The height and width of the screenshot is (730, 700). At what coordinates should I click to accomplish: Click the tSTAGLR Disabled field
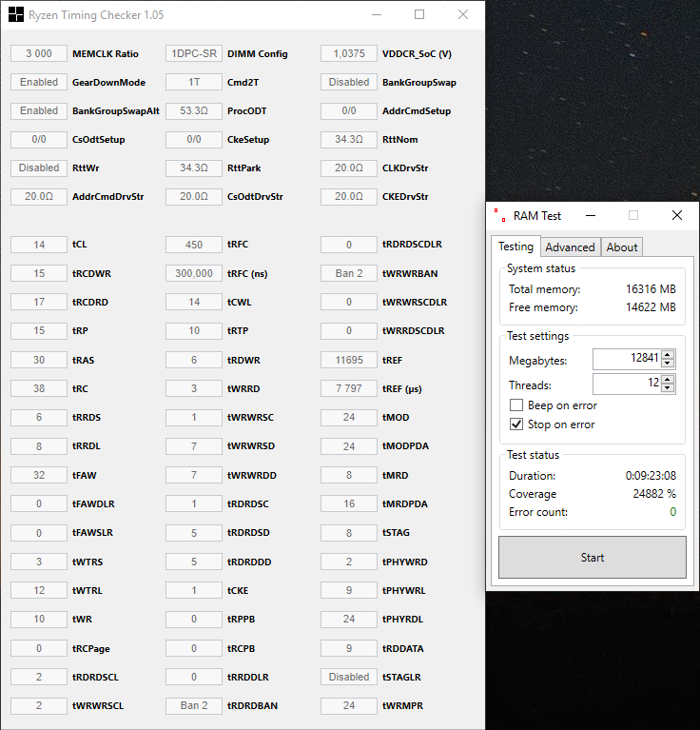coord(349,677)
